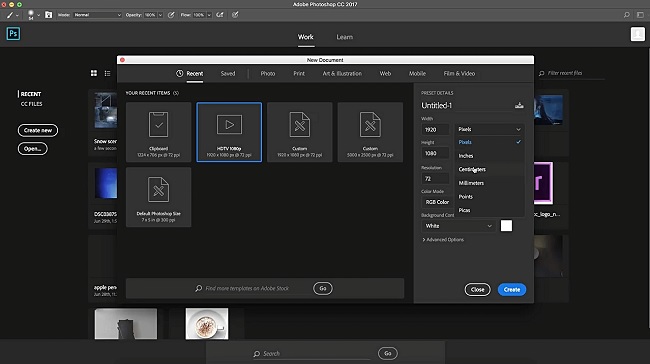This screenshot has height=364, width=650.
Task: Open the Web presets tab
Action: [x=385, y=73]
